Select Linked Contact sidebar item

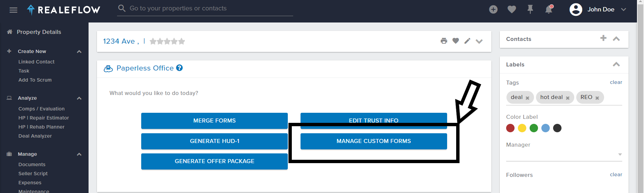[x=36, y=62]
